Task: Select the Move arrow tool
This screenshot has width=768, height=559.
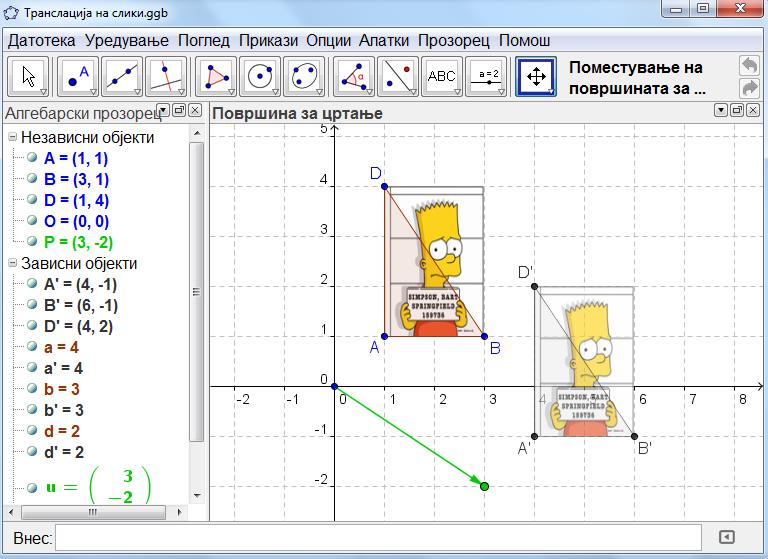Action: click(x=28, y=76)
